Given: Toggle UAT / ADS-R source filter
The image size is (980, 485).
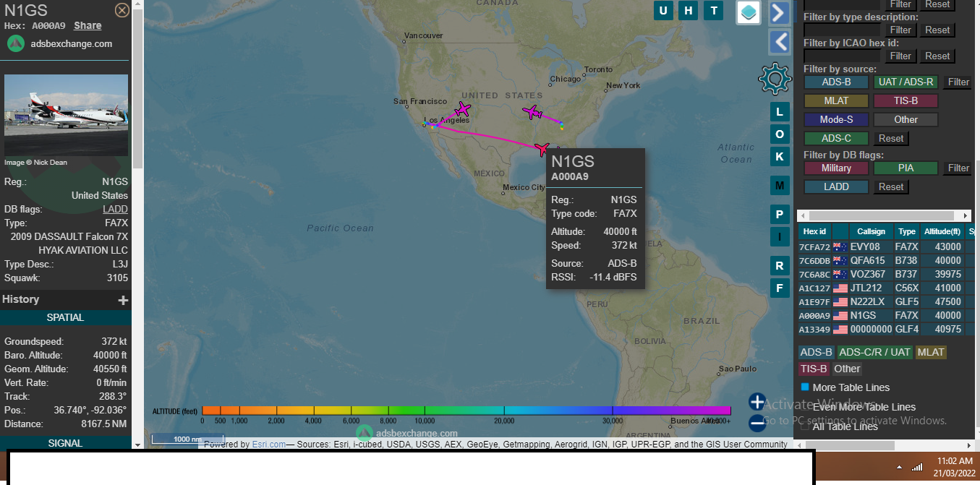Looking at the screenshot, I should click(x=906, y=82).
